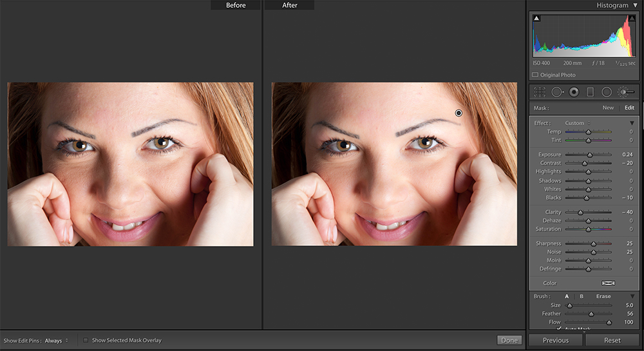The width and height of the screenshot is (644, 351).
Task: Select the Radial Filter tool
Action: pyautogui.click(x=607, y=92)
